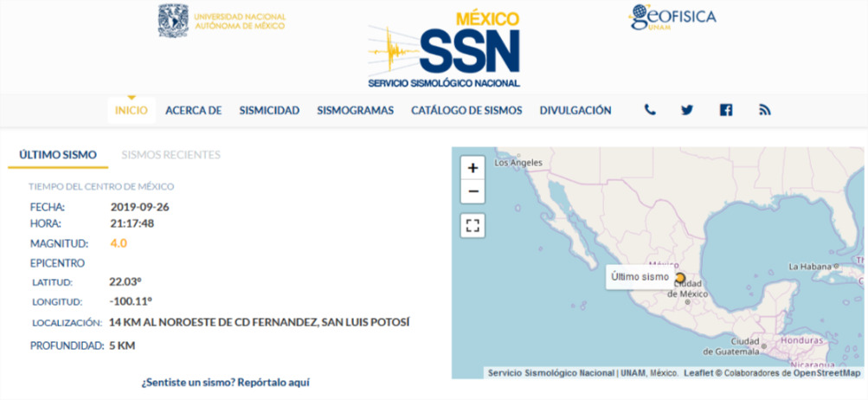
Task: Click the latitude value 22.03°
Action: 125,281
